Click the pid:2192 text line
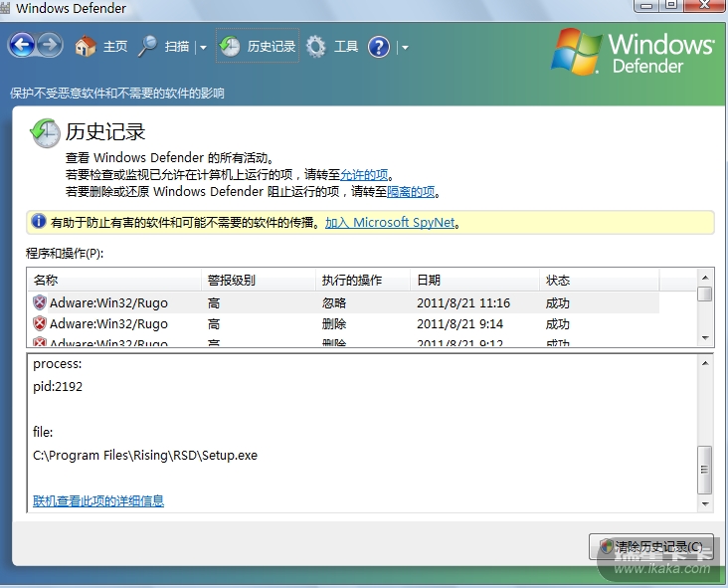The image size is (728, 588). click(x=58, y=386)
